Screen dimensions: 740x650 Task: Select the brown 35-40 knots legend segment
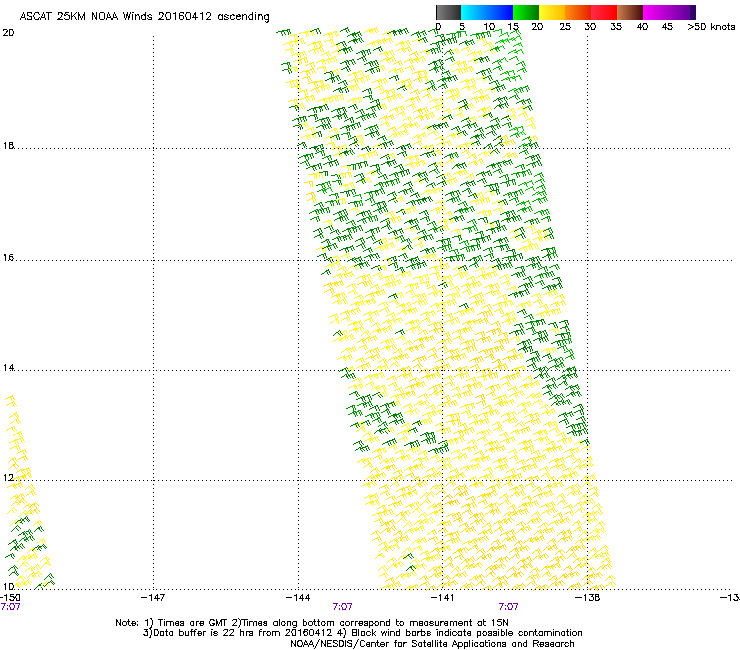[630, 12]
